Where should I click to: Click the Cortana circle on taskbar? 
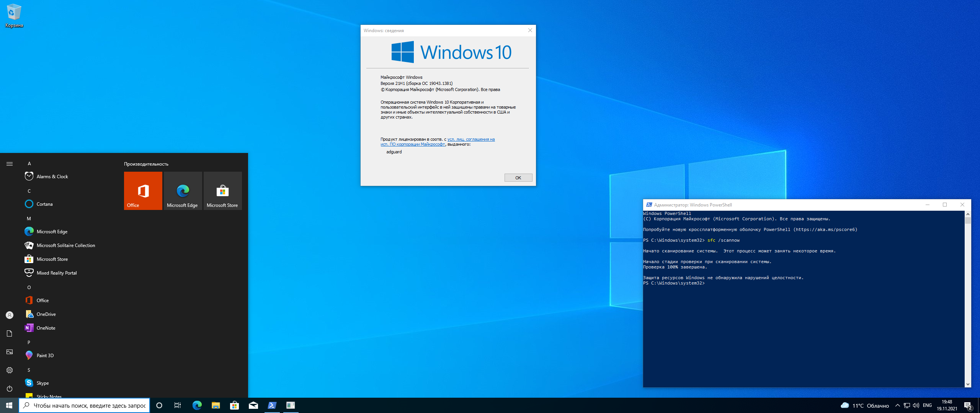point(159,405)
